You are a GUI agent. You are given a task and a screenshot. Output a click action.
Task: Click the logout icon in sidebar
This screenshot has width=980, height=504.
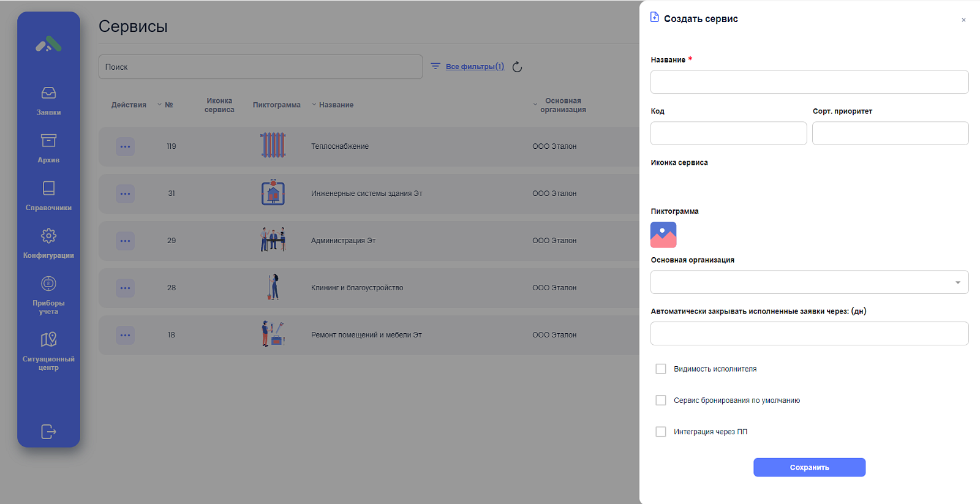click(x=48, y=432)
